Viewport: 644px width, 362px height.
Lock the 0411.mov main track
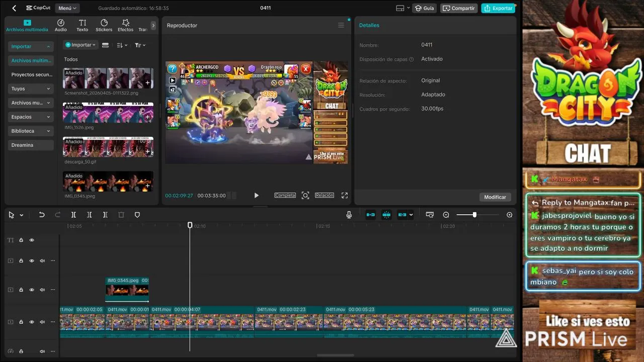[21, 322]
